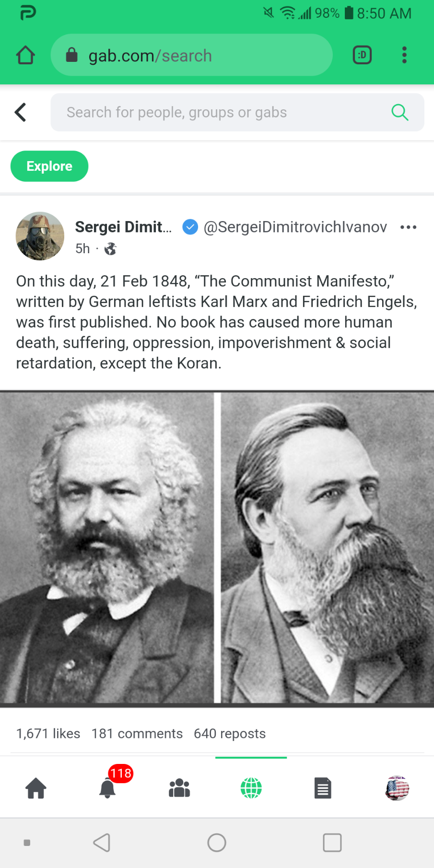Tap the green magnifier search icon
434x868 pixels.
pyautogui.click(x=400, y=112)
